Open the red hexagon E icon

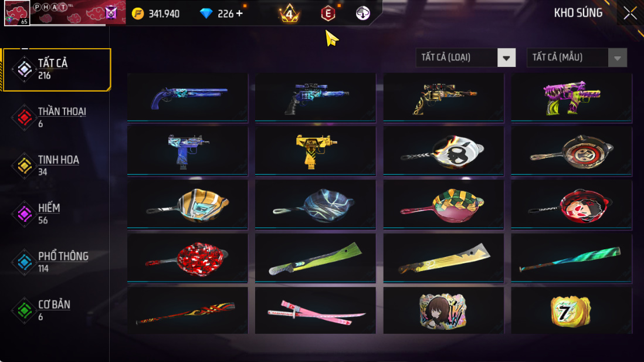[x=328, y=13]
